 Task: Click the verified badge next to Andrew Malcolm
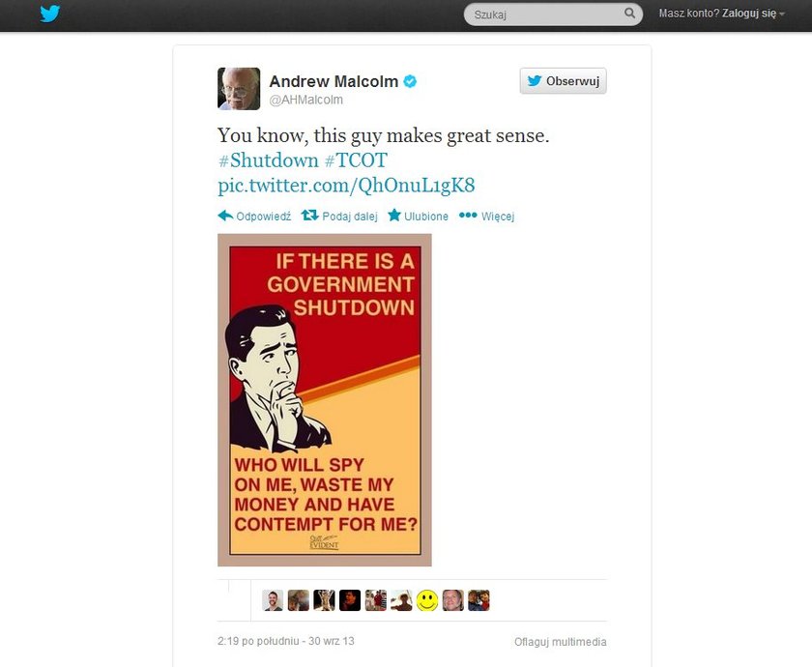coord(410,81)
